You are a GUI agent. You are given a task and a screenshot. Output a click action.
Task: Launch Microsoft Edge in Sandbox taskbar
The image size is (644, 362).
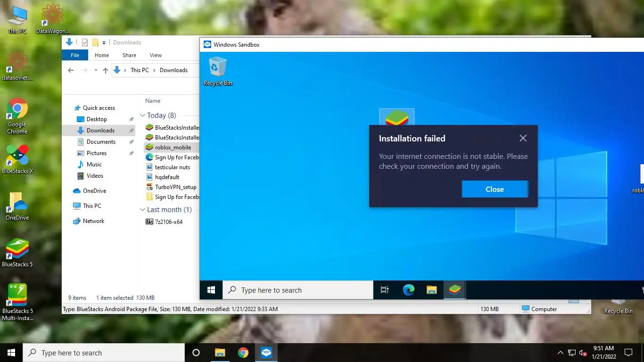pos(408,290)
